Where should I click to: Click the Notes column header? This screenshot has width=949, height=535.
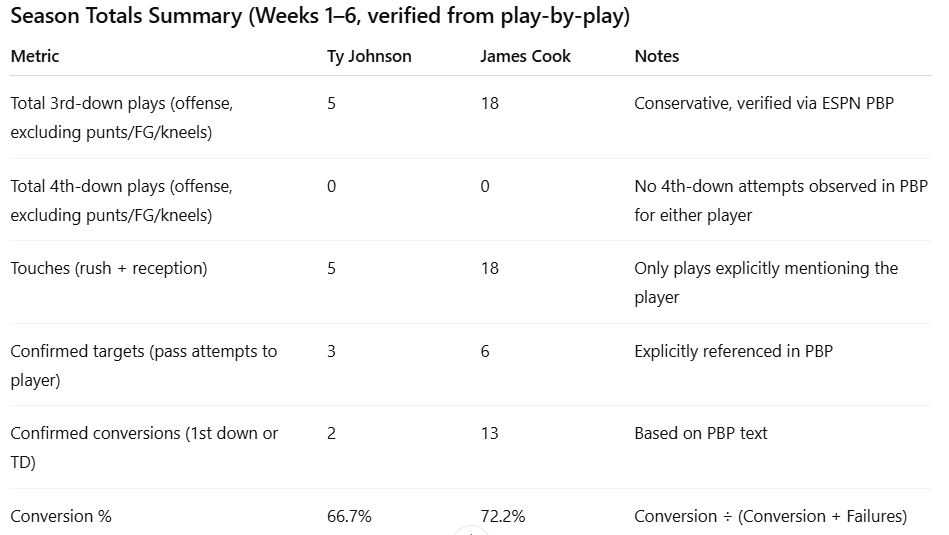coord(656,56)
